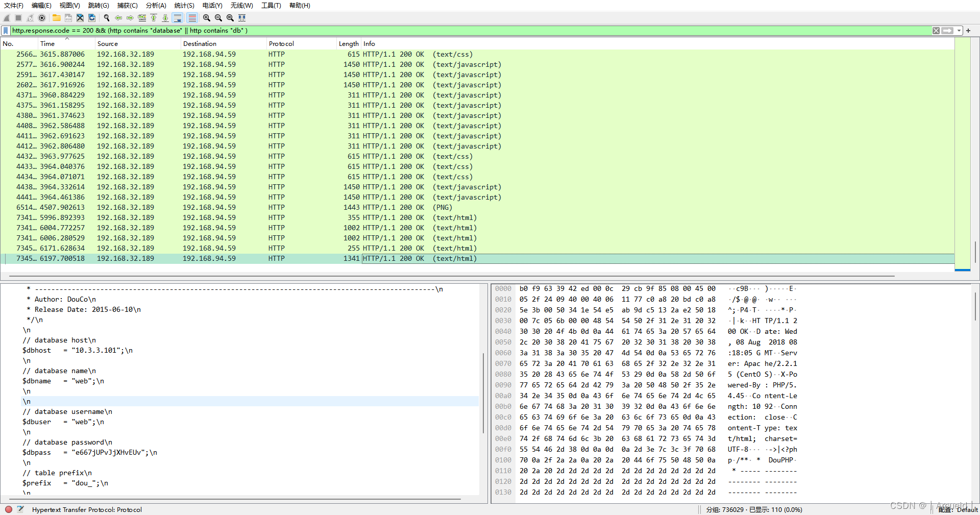Sort packet list by Info column
Image resolution: width=980 pixels, height=515 pixels.
click(x=658, y=44)
